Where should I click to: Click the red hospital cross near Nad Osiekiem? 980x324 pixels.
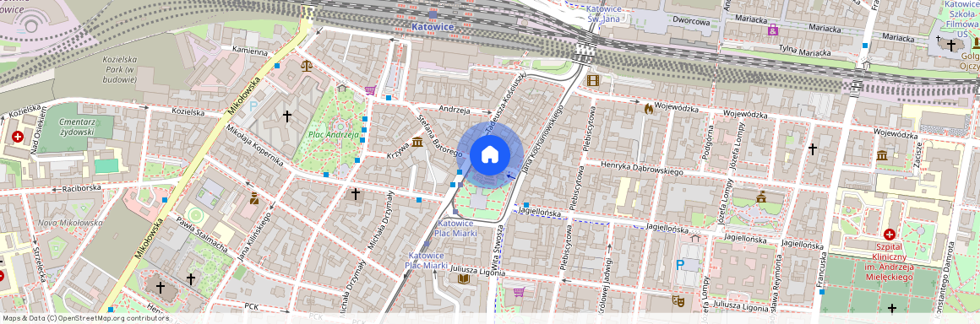pos(18,136)
